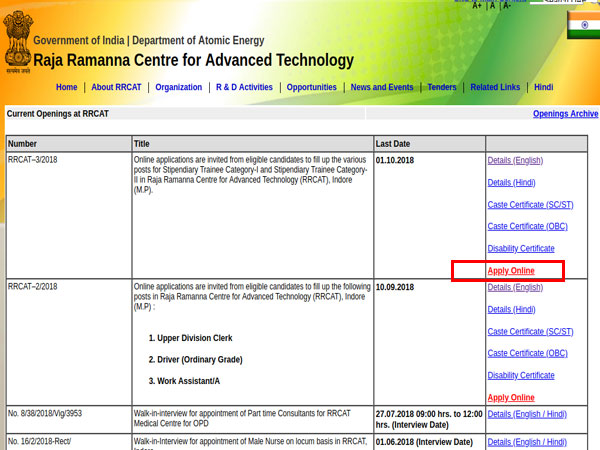Open the Home menu item

point(67,87)
